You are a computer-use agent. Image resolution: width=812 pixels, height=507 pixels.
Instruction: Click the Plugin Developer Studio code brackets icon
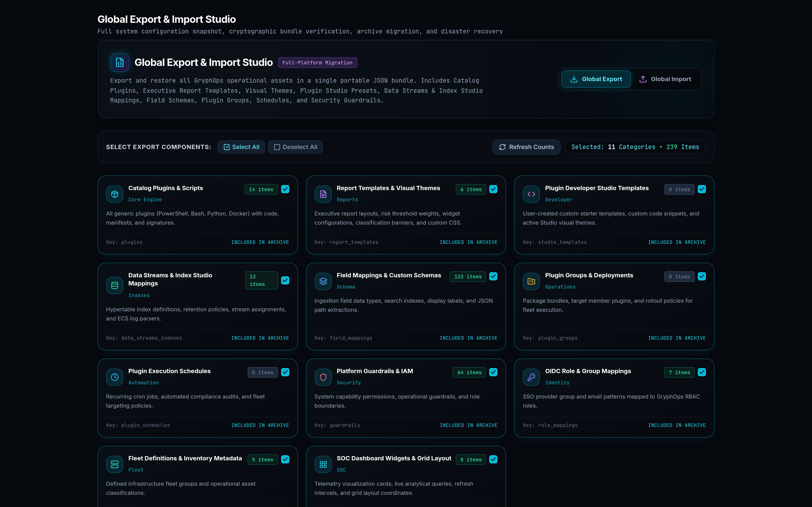pyautogui.click(x=531, y=194)
